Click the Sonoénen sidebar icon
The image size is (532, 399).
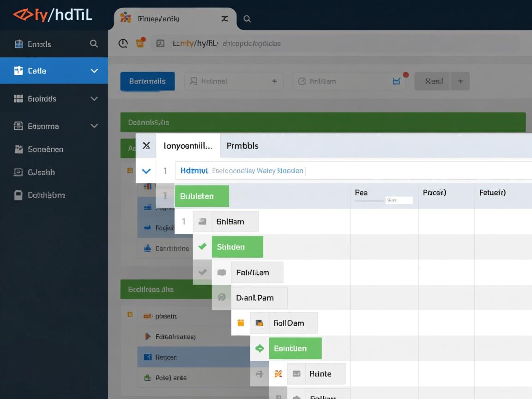[x=18, y=149]
